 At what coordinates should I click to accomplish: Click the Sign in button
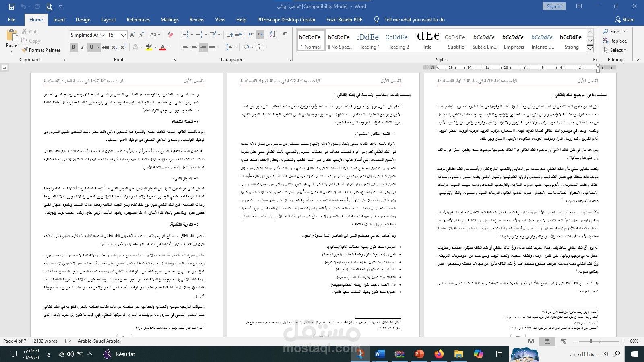pos(554,6)
